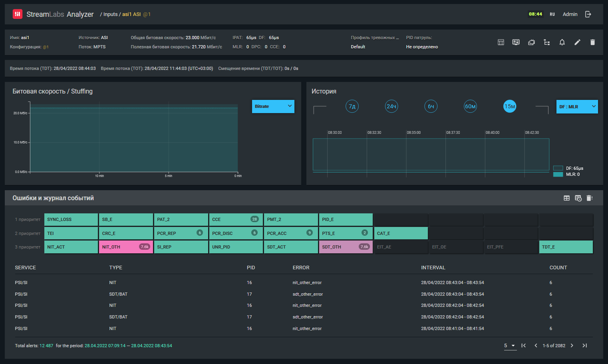Screen dimensions: 608x364
Task: Click the event log schedule table icon
Action: (578, 198)
